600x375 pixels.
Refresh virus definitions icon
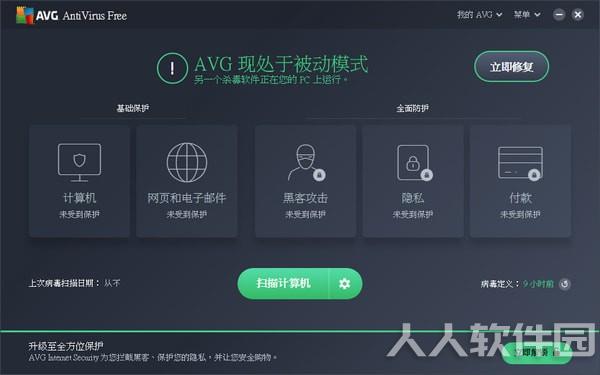(565, 284)
